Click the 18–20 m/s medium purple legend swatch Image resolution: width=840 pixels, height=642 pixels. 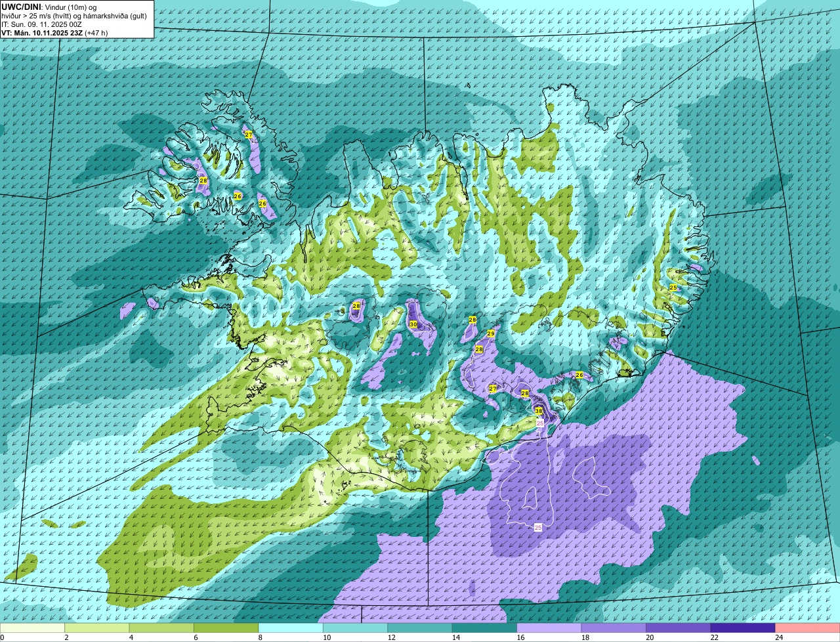click(x=614, y=628)
